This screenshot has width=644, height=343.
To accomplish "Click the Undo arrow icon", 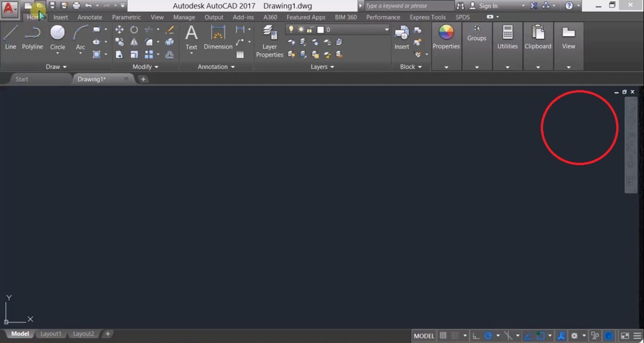I will (x=88, y=6).
